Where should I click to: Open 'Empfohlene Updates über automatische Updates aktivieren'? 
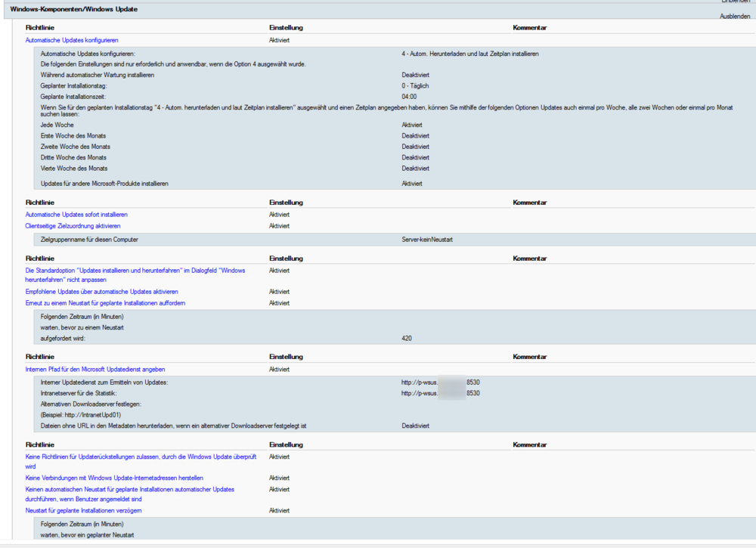coord(101,292)
